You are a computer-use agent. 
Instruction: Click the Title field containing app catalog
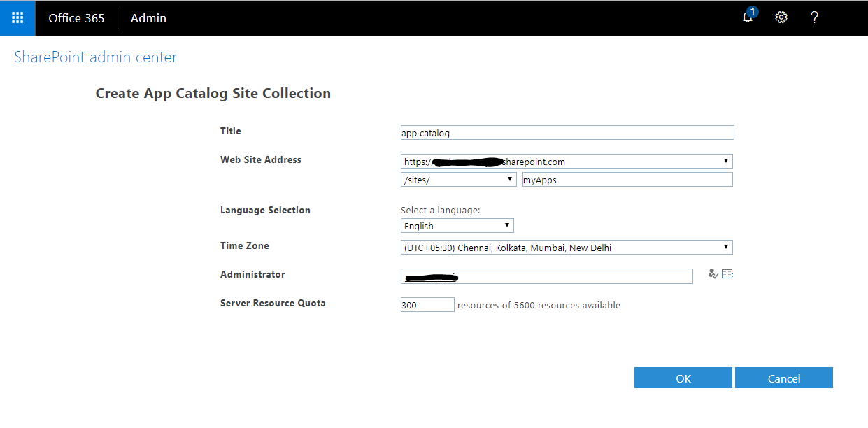567,132
